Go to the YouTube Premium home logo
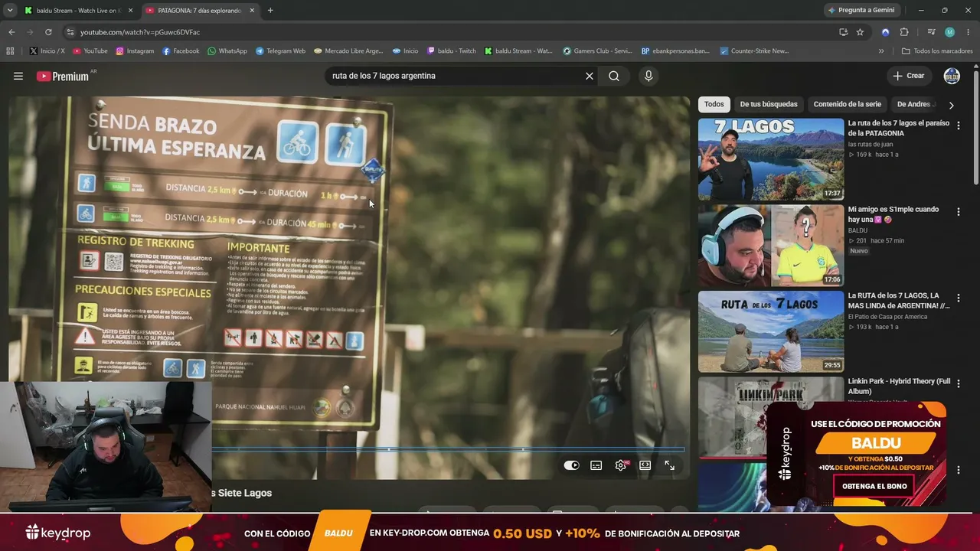This screenshot has width=980, height=551. click(x=63, y=77)
